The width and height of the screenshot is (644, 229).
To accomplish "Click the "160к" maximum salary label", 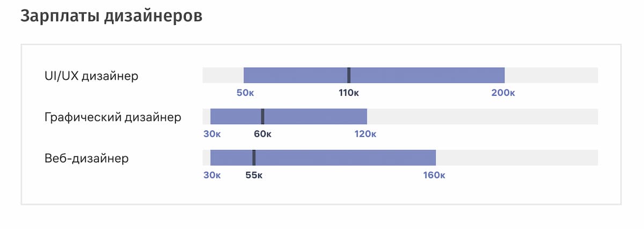I will [434, 175].
